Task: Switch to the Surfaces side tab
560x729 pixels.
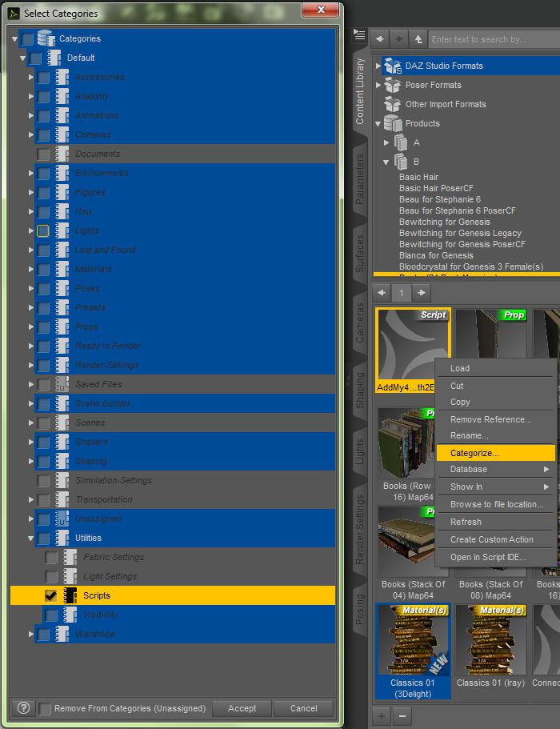Action: (x=360, y=254)
